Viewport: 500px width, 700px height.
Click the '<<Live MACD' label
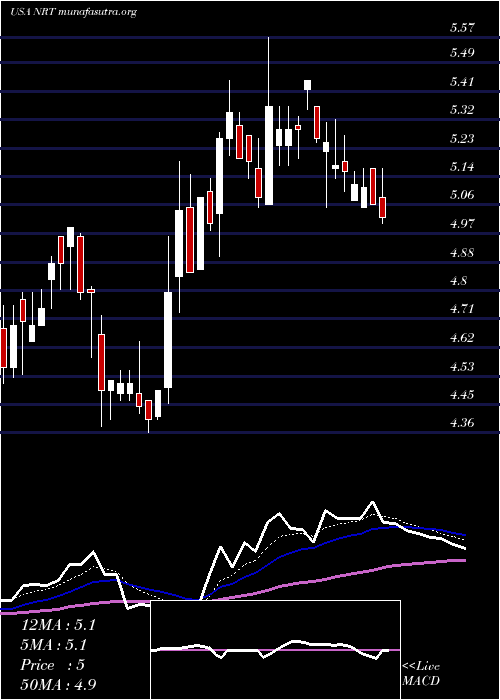[421, 674]
